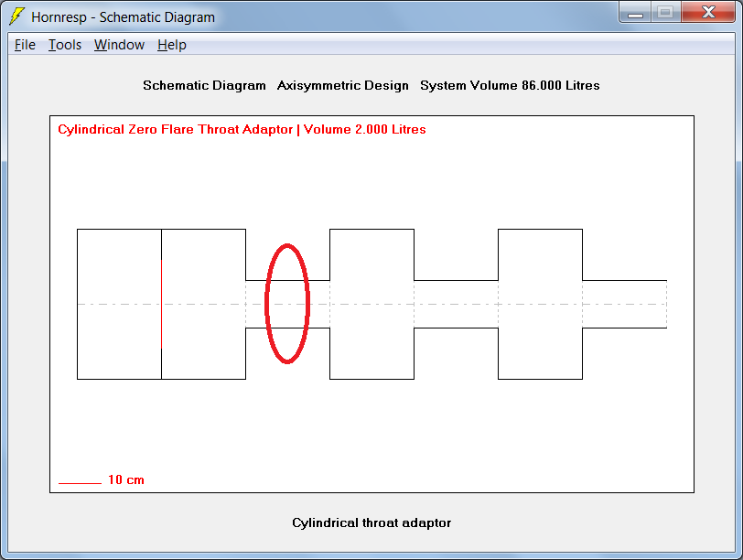Screen dimensions: 743x560
Task: Minimize the Hornresp window
Action: (635, 13)
